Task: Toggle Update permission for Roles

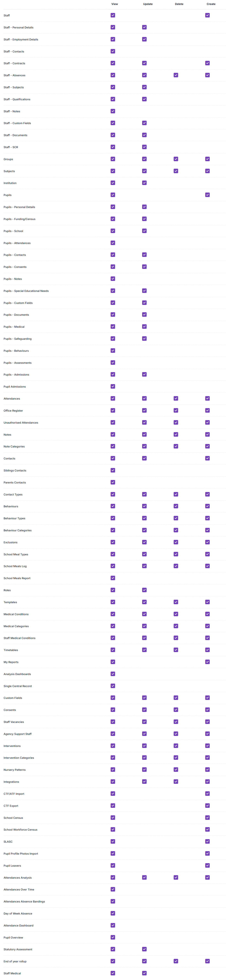Action: point(145,590)
